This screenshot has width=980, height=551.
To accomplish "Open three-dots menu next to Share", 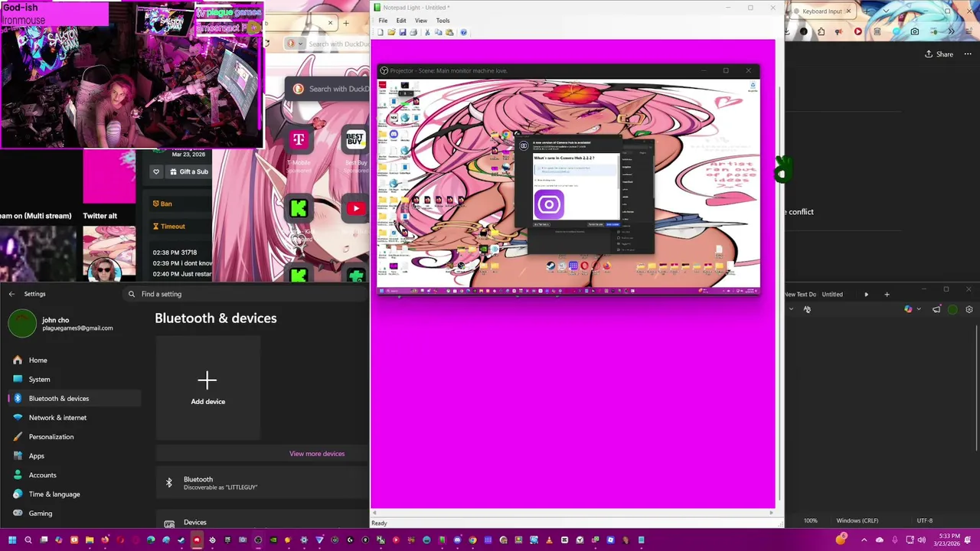I will (x=969, y=54).
